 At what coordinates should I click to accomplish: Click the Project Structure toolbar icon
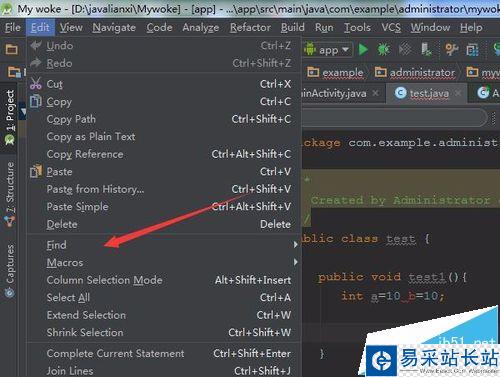pyautogui.click(x=472, y=50)
